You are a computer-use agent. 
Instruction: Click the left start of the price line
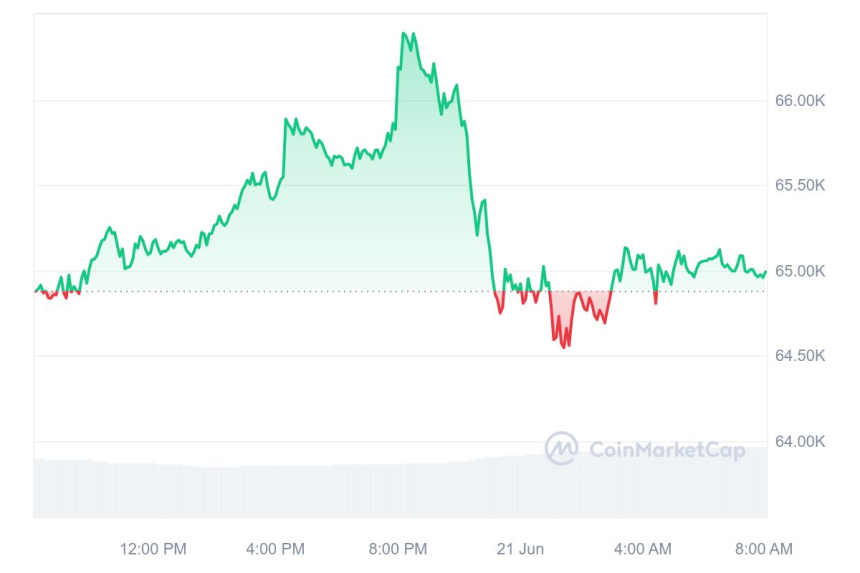click(x=36, y=291)
